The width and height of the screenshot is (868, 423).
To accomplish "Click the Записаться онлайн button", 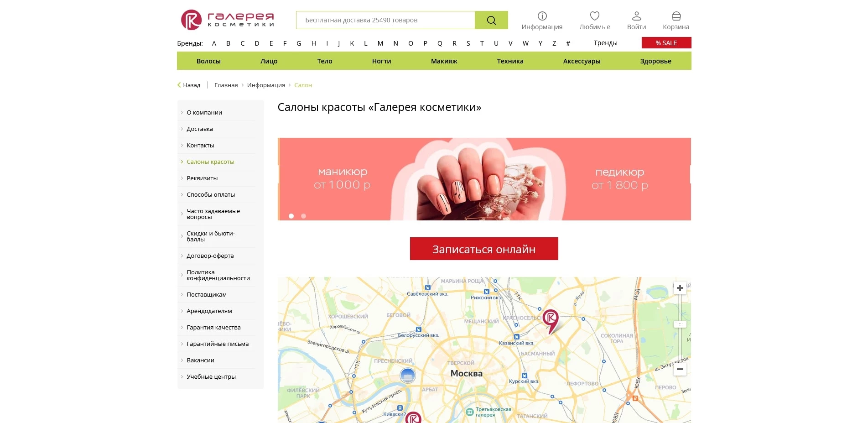I will pos(483,249).
